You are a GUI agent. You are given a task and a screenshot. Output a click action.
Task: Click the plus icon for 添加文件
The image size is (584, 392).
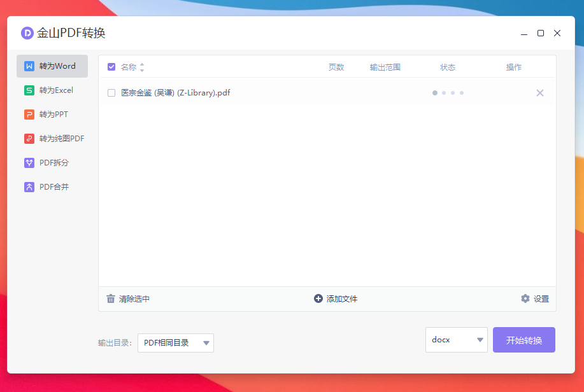click(318, 298)
